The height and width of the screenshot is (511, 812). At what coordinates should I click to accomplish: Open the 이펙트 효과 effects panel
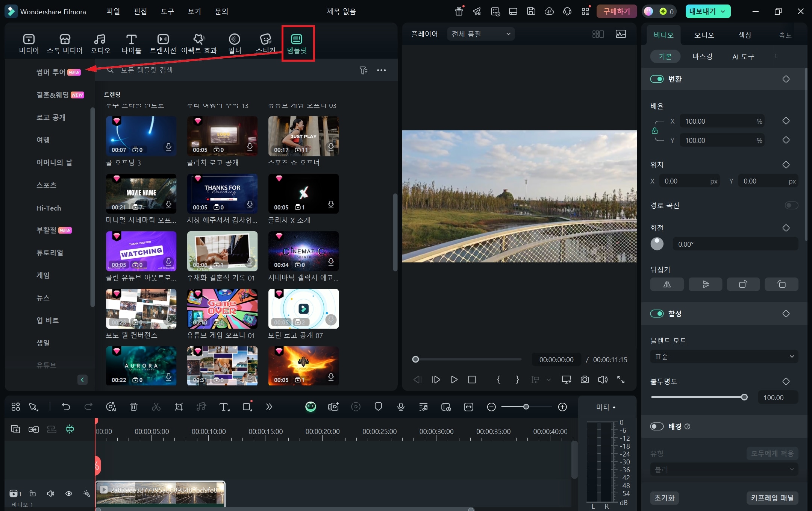tap(199, 43)
